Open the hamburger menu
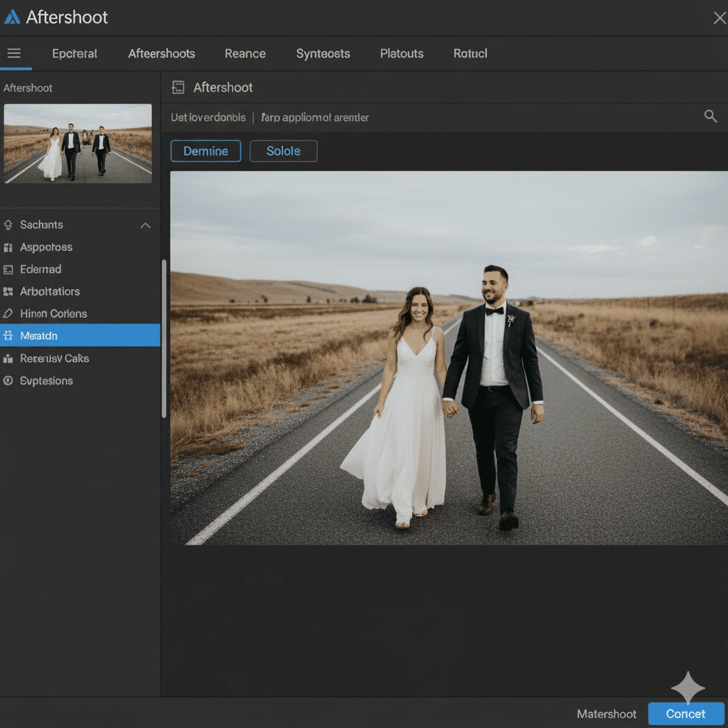 16,53
